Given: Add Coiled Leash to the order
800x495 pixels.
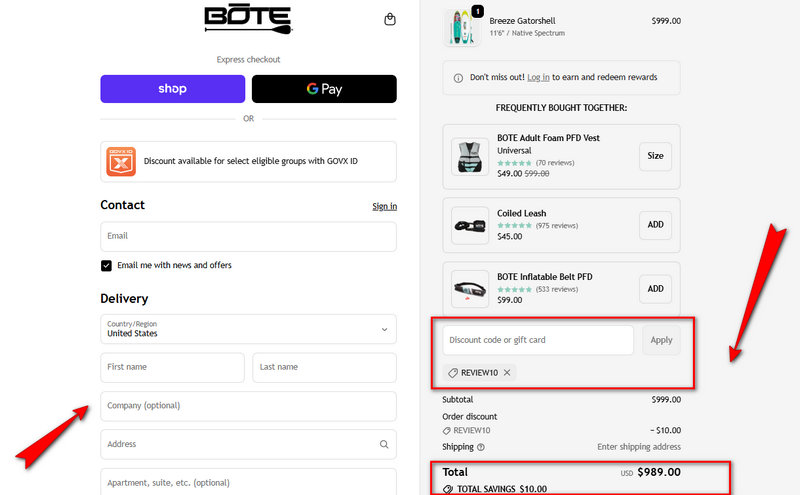Looking at the screenshot, I should [x=655, y=225].
